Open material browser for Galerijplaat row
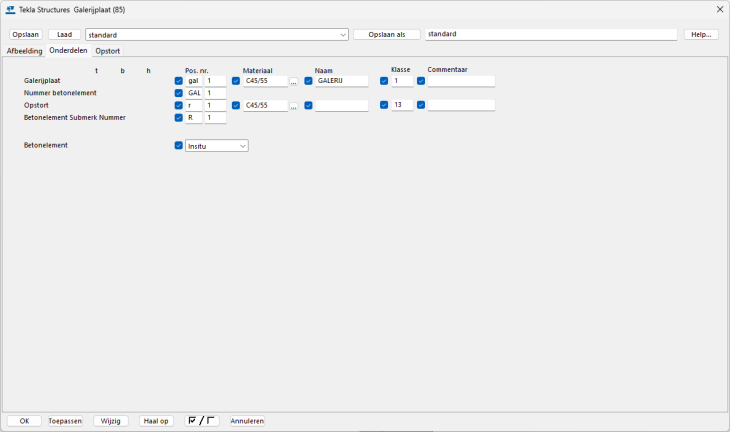The width and height of the screenshot is (730, 432). click(x=294, y=81)
